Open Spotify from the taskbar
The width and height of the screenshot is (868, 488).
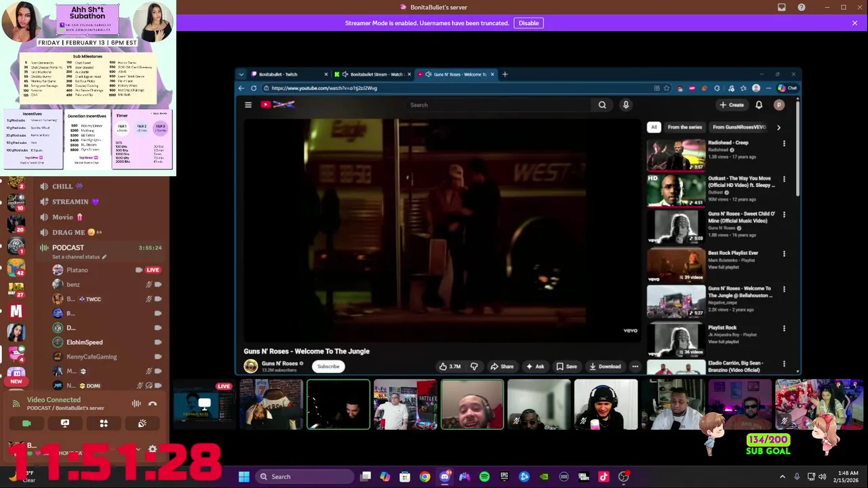484,476
